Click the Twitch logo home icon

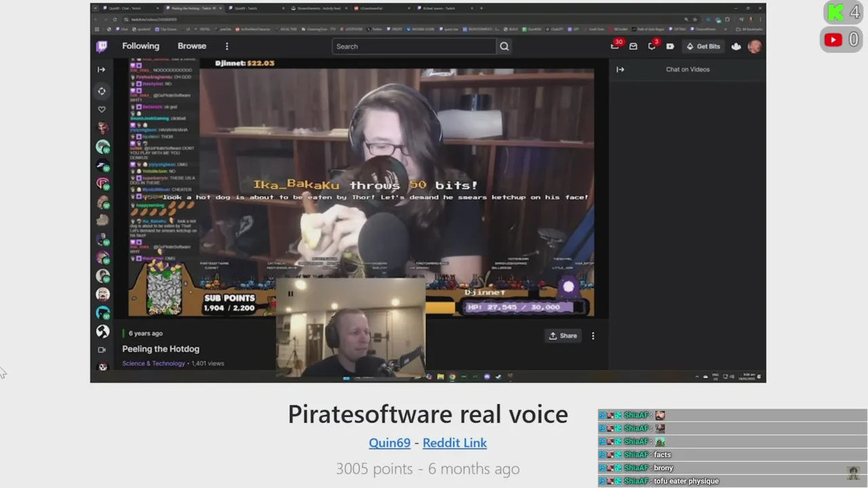click(102, 46)
